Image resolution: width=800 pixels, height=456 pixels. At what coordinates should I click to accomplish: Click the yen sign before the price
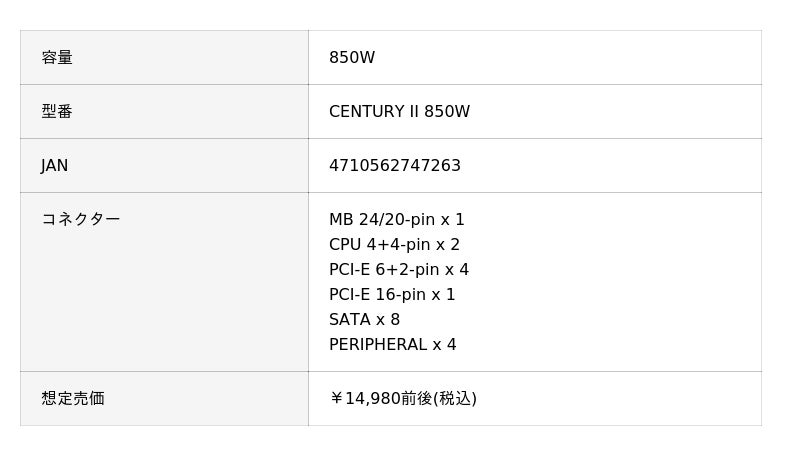[336, 398]
